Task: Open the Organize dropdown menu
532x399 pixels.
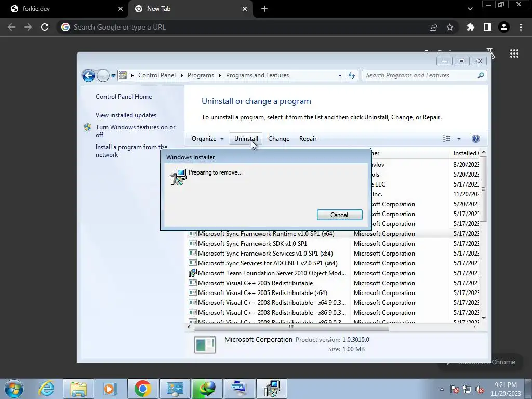Action: [x=208, y=138]
